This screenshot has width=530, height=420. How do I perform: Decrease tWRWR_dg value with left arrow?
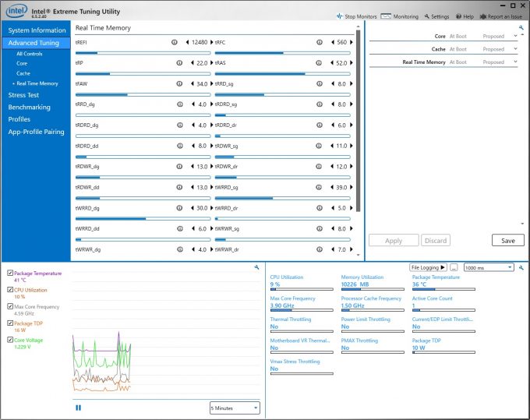click(193, 249)
